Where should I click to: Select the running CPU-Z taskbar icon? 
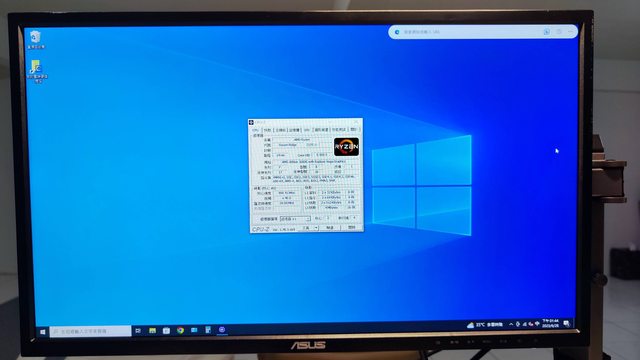pyautogui.click(x=222, y=329)
